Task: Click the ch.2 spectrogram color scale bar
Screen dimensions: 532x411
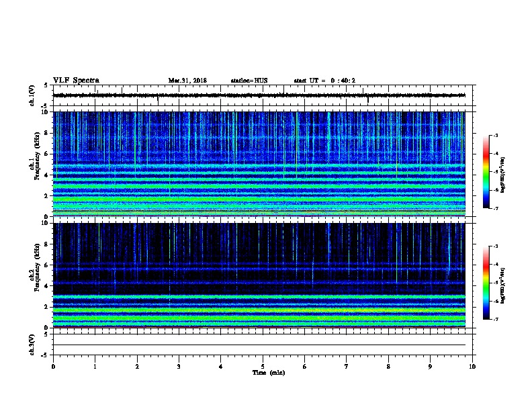Action: pyautogui.click(x=486, y=283)
